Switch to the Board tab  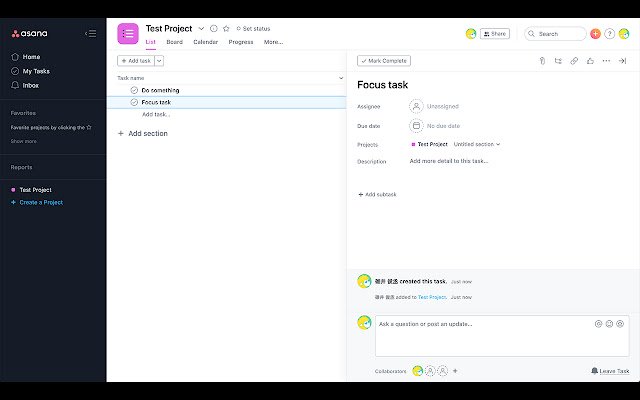click(174, 42)
